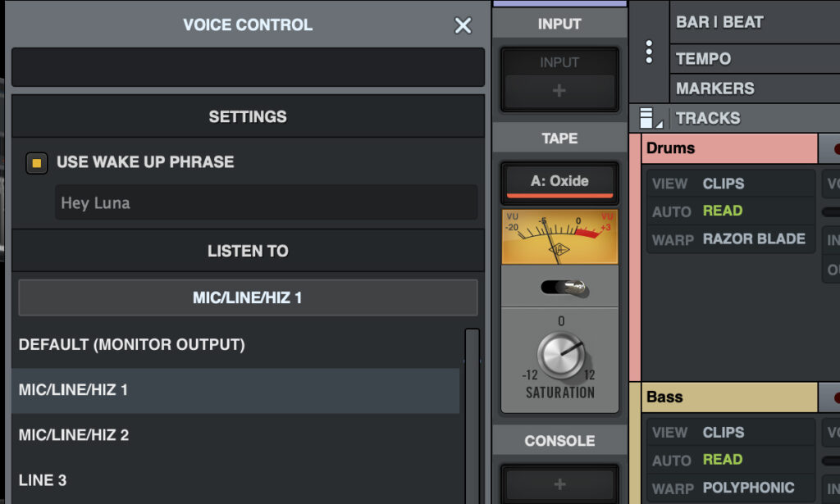The image size is (840, 504).
Task: Click the Listen To section header
Action: (248, 251)
